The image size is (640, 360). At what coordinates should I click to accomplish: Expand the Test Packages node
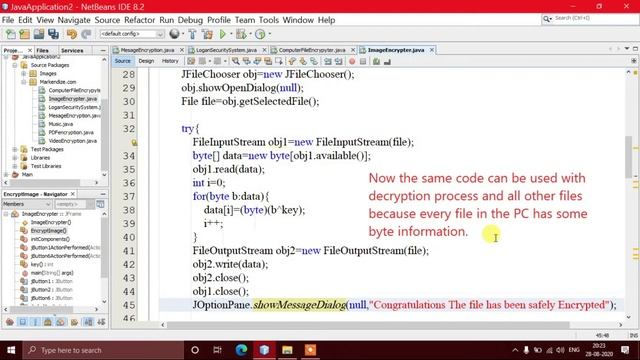tap(15, 149)
